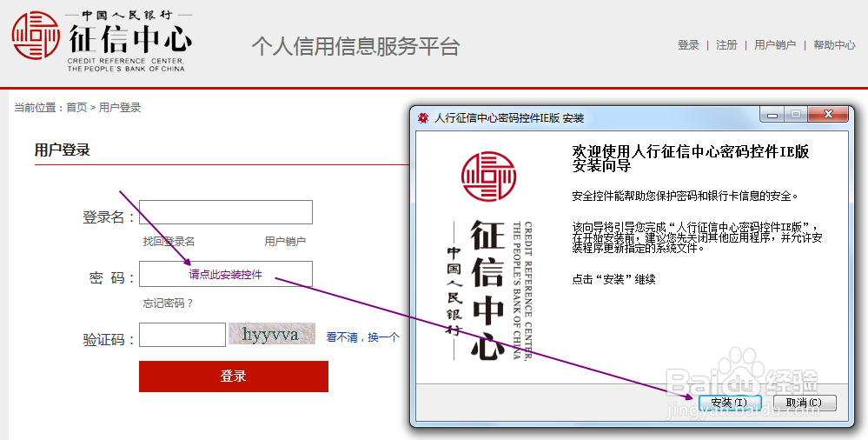Image resolution: width=868 pixels, height=440 pixels.
Task: Click 点击“安装”继续 text in installer
Action: coord(613,279)
